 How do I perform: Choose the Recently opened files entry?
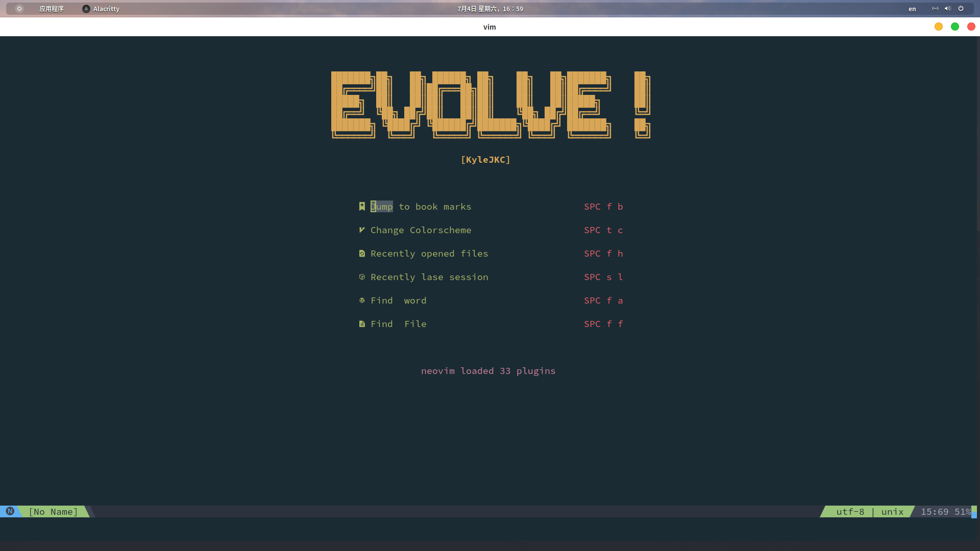click(x=429, y=254)
